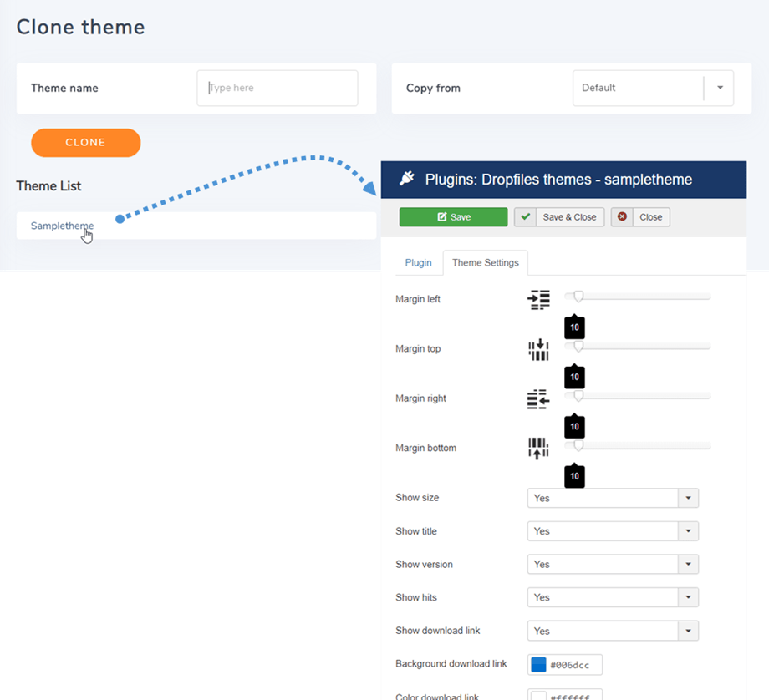
Task: Switch to the Plugin tab
Action: click(418, 262)
